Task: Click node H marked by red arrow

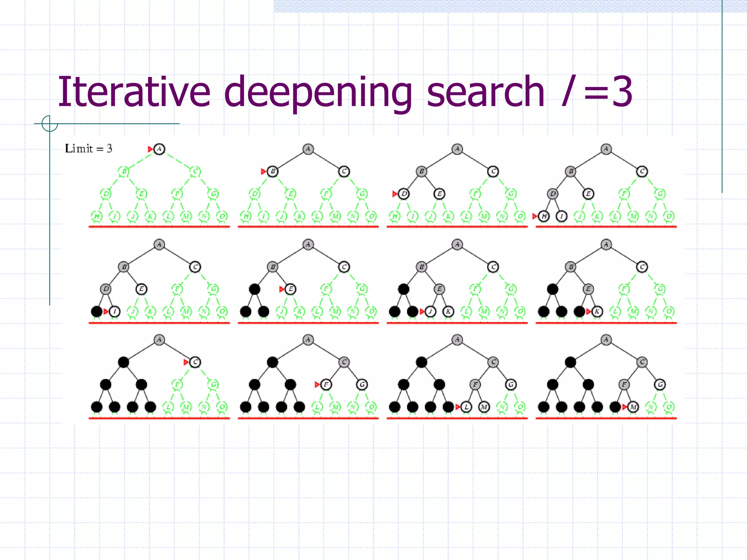Action: tap(543, 216)
